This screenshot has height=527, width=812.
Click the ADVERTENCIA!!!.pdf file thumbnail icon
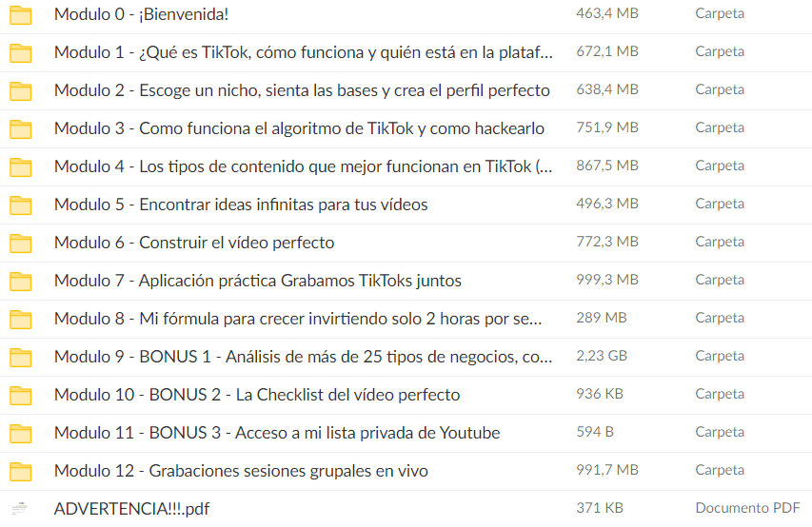pos(20,508)
